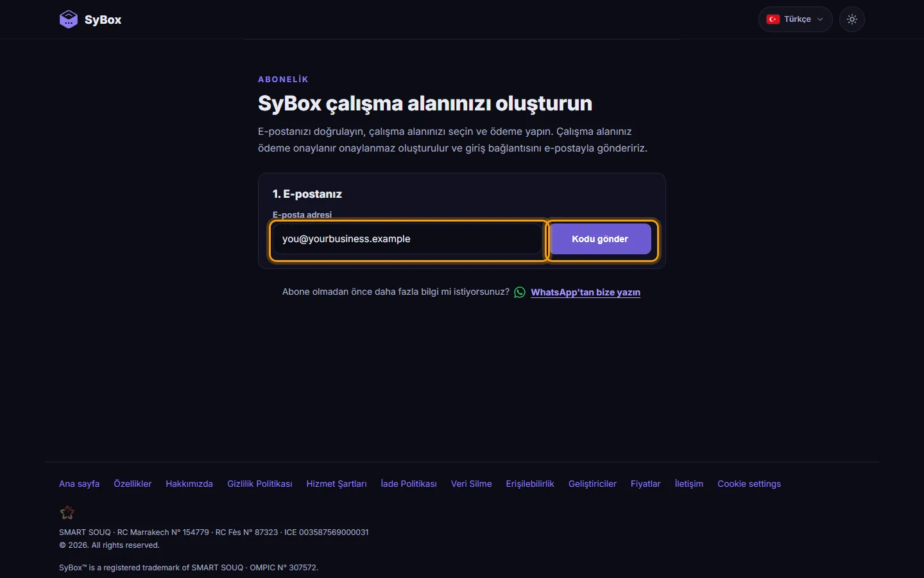924x578 pixels.
Task: Open Hizmet Şartları in the footer
Action: pos(337,484)
